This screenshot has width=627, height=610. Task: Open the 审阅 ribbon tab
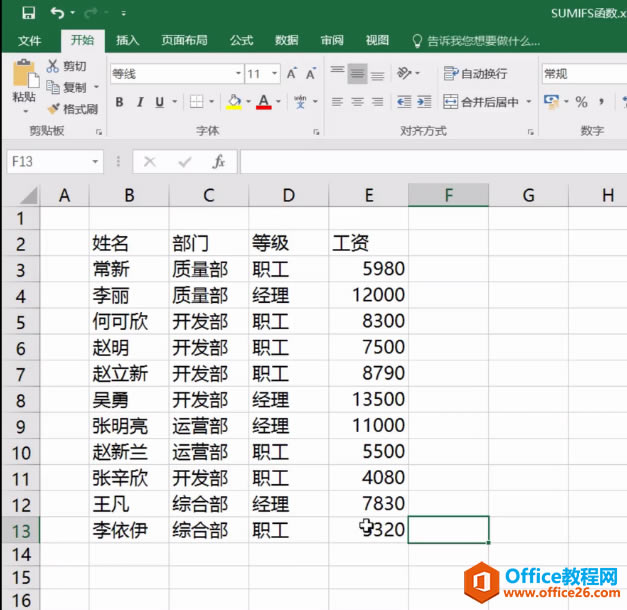332,40
